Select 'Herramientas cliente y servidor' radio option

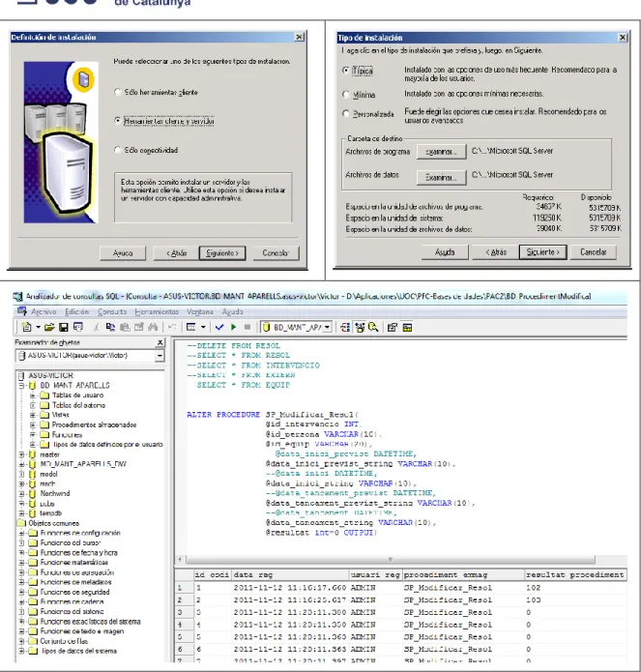117,121
